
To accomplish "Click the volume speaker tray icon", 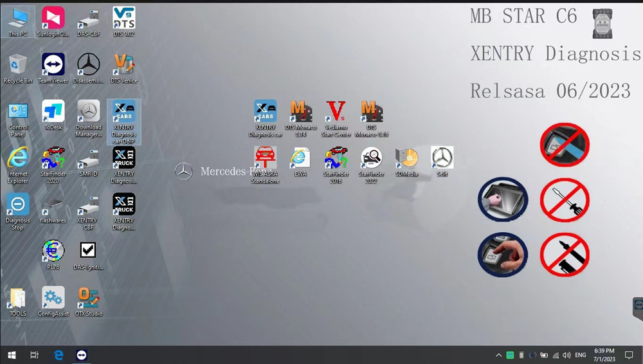I will click(x=566, y=355).
